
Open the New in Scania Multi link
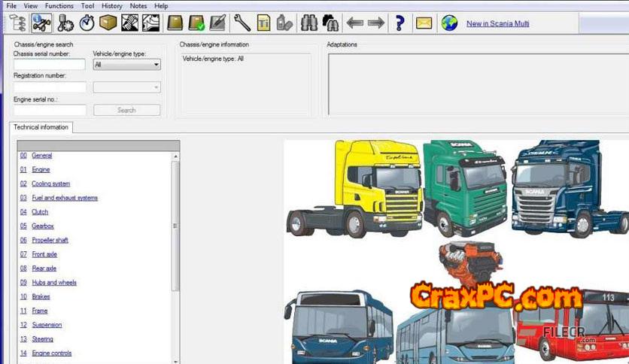[497, 23]
